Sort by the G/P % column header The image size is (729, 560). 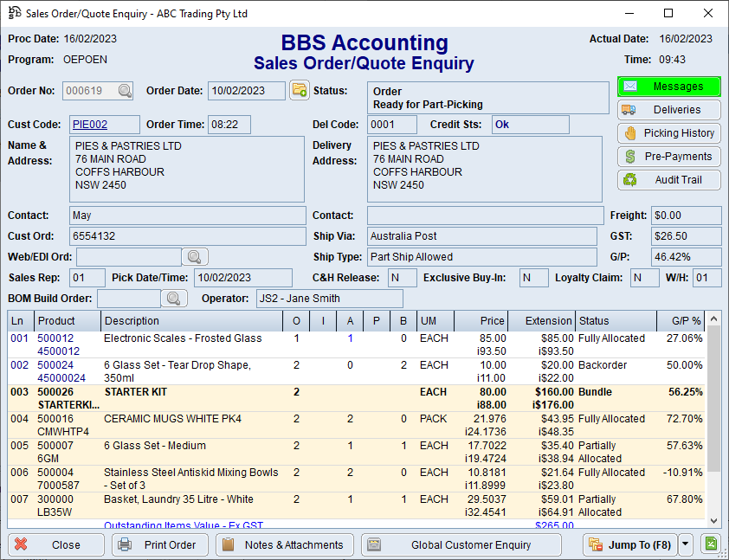(x=685, y=321)
